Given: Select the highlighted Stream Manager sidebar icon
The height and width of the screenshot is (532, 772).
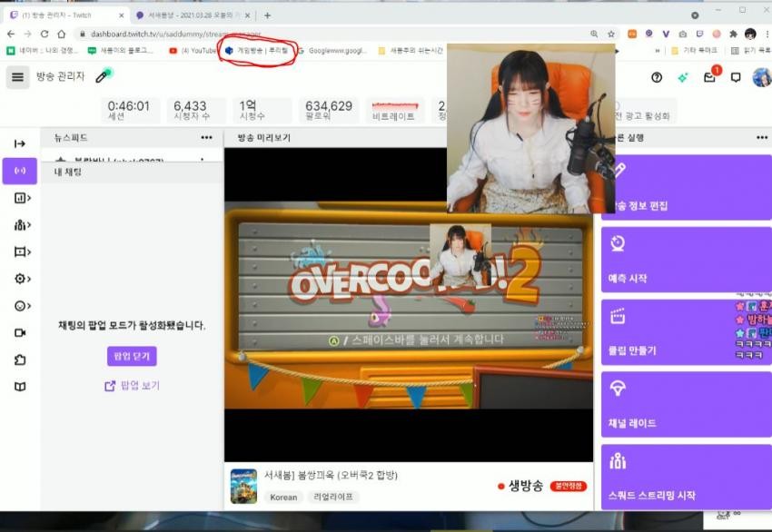Looking at the screenshot, I should [x=20, y=171].
